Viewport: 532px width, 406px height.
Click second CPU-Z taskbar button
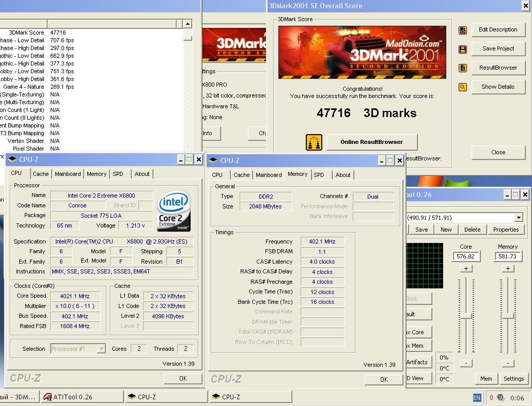click(251, 397)
